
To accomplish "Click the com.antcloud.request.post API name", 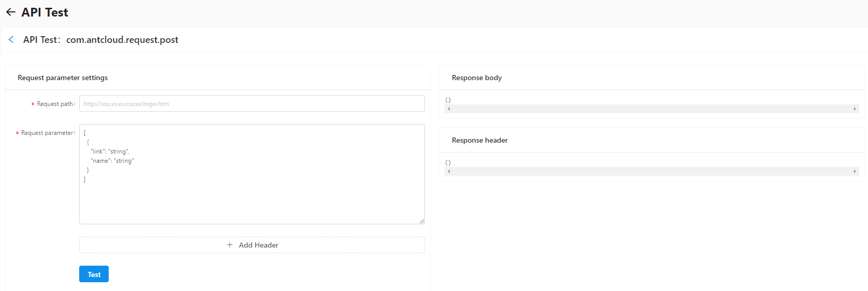I will [122, 40].
